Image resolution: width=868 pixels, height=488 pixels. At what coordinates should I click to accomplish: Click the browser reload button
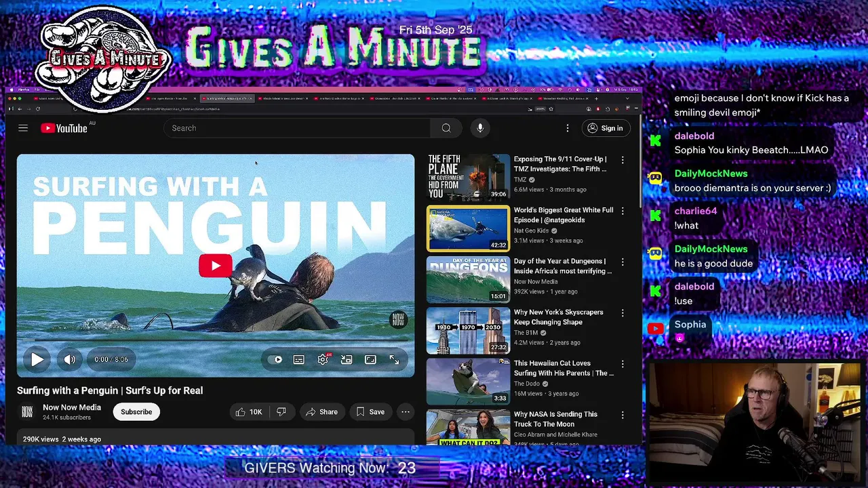click(38, 108)
